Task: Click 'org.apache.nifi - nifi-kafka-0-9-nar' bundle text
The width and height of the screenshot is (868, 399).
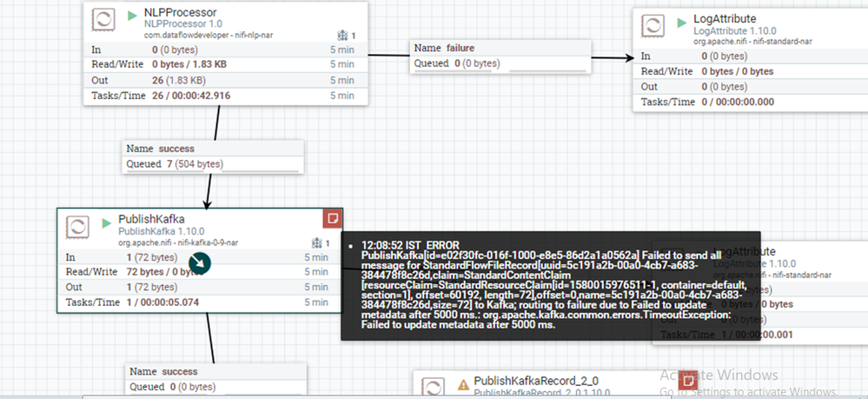Action: coord(178,243)
